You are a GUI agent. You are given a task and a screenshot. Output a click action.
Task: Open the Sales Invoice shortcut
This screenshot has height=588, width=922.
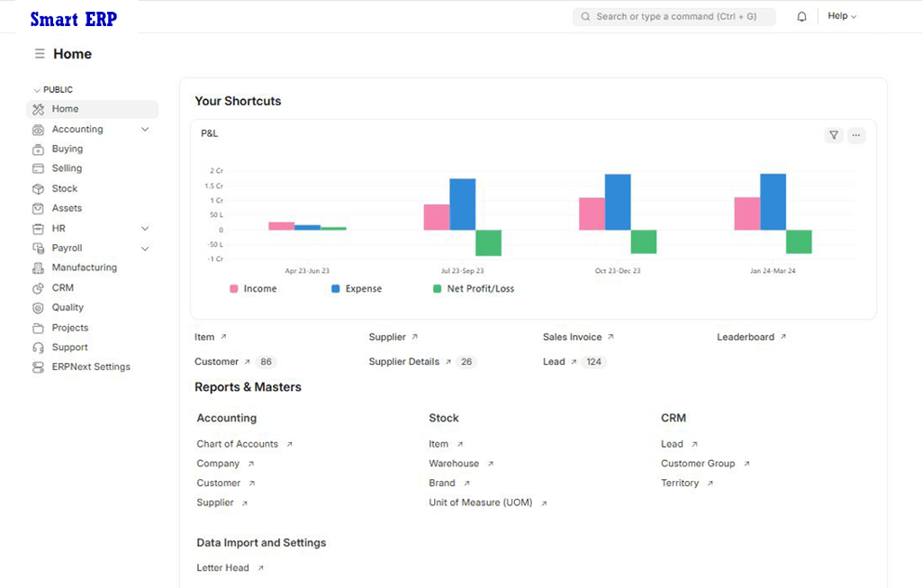click(x=573, y=337)
